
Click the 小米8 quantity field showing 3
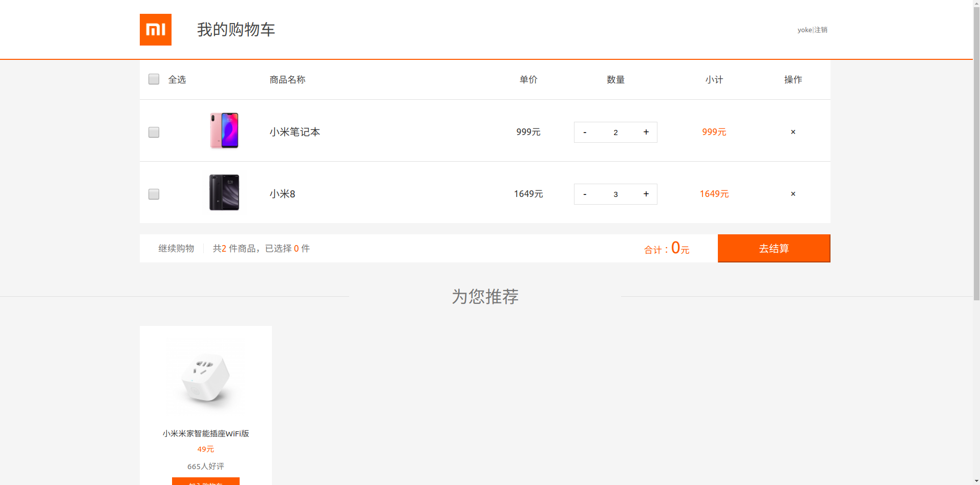point(615,194)
